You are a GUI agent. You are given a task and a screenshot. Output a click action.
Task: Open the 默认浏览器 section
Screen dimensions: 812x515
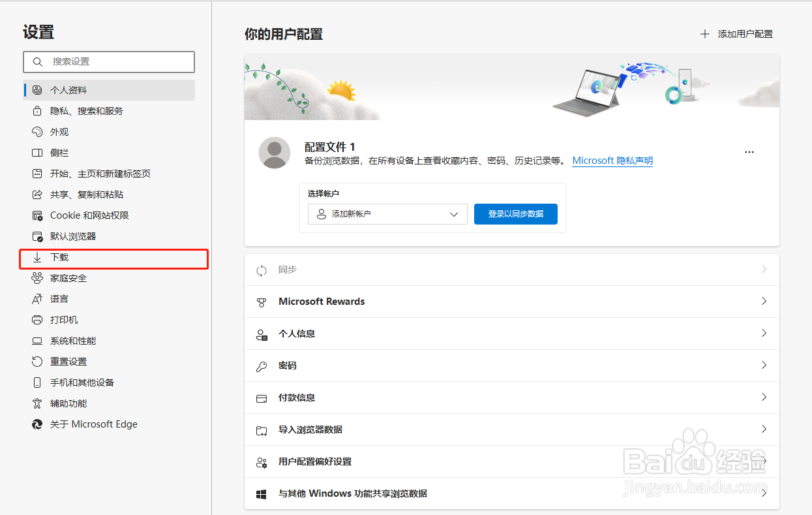pos(109,236)
